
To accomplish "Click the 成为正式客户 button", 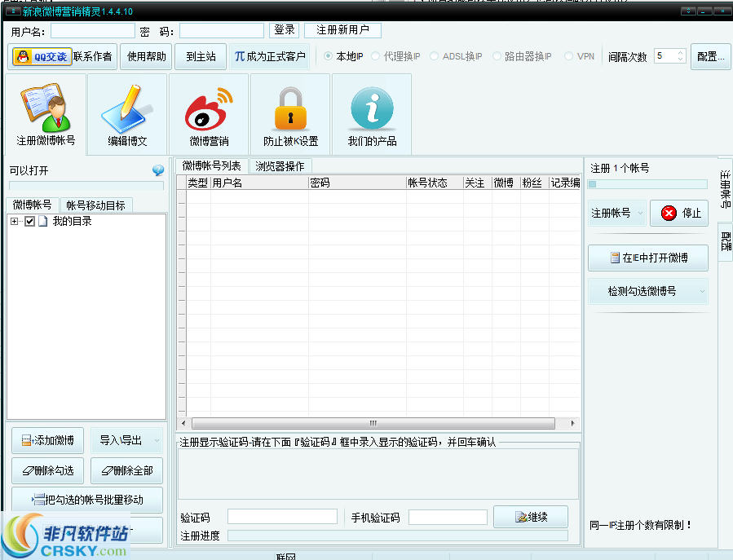I will tap(269, 56).
